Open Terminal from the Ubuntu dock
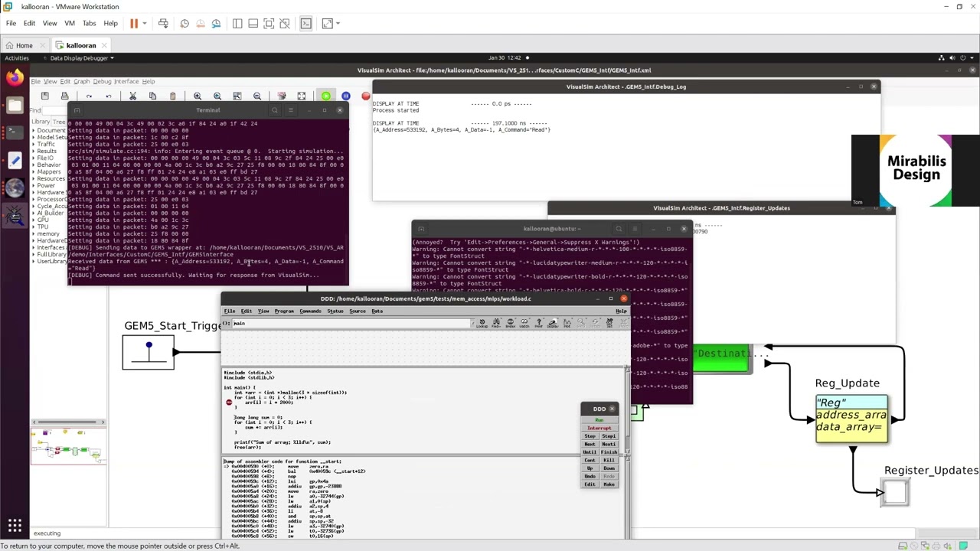Viewport: 980px width, 551px height. click(x=15, y=132)
